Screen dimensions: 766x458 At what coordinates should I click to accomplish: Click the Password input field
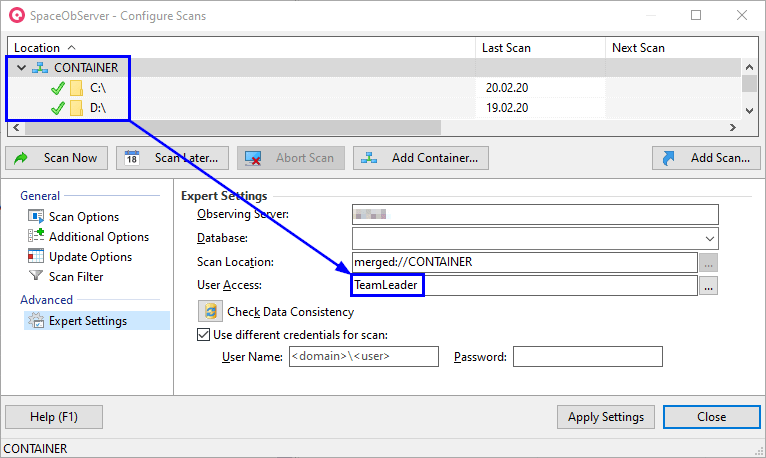pyautogui.click(x=587, y=357)
